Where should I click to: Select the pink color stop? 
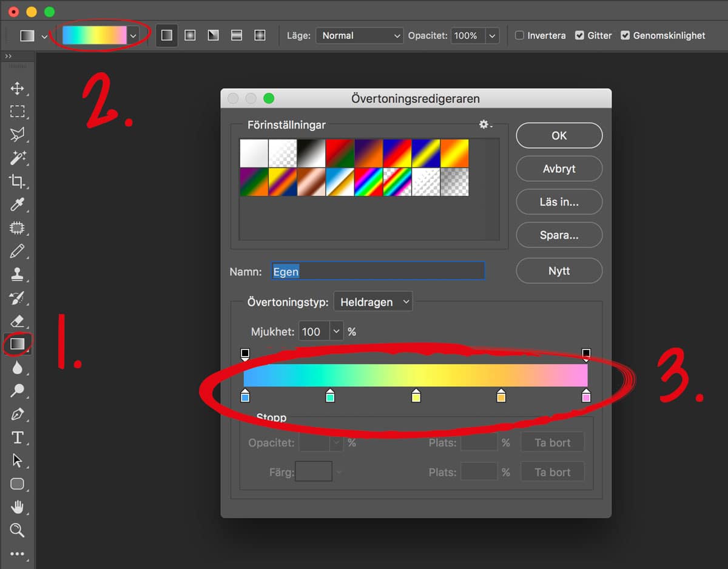[586, 396]
